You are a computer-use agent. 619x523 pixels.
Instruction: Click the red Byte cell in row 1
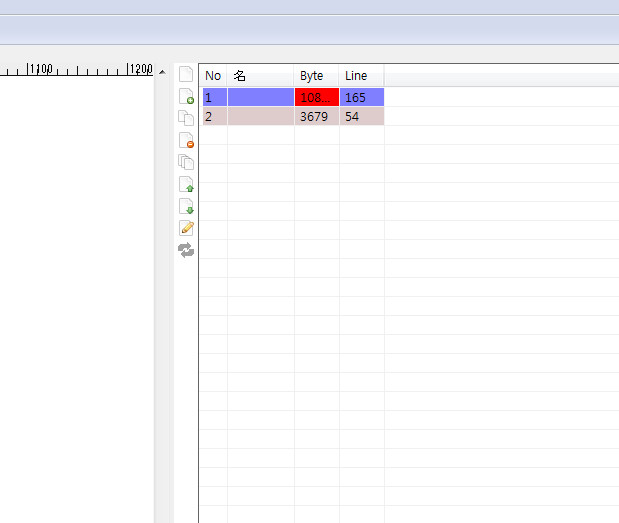click(x=316, y=97)
